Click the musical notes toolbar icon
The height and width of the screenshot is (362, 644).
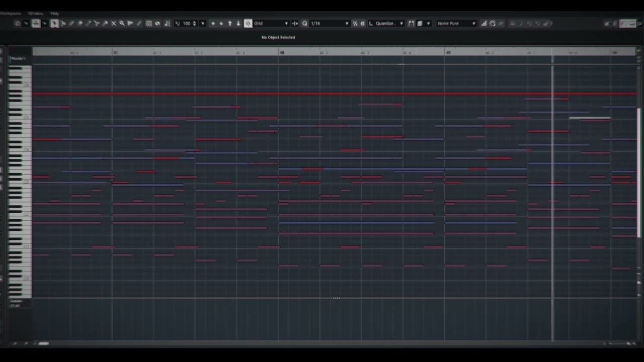click(167, 24)
